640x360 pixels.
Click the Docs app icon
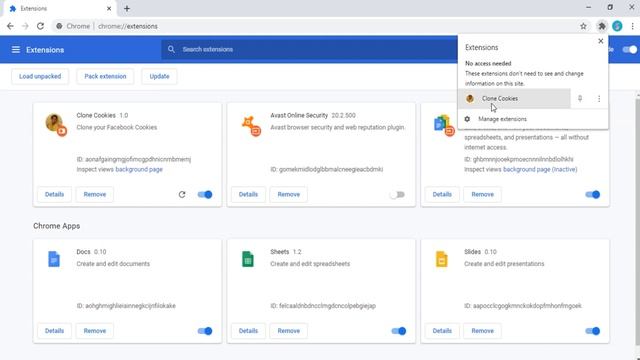(54, 259)
